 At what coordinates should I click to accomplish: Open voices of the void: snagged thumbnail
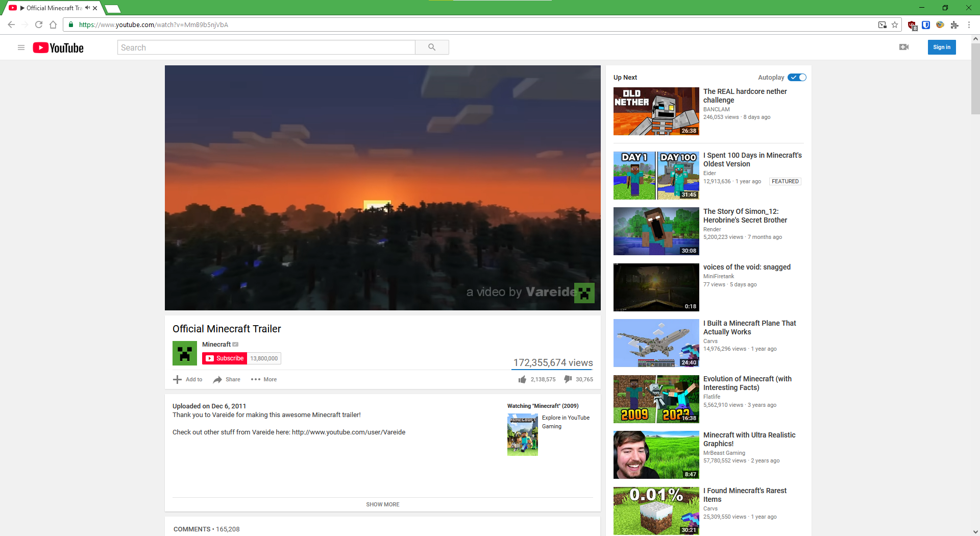[656, 287]
